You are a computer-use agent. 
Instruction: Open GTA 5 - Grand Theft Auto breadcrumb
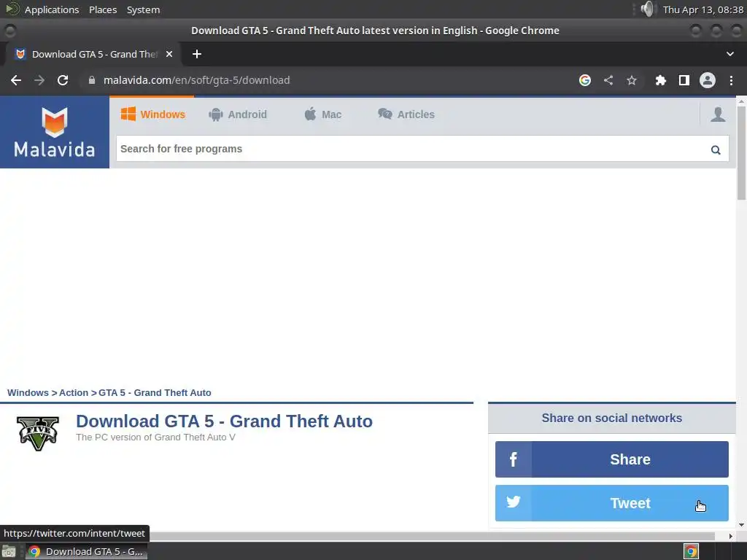click(155, 393)
